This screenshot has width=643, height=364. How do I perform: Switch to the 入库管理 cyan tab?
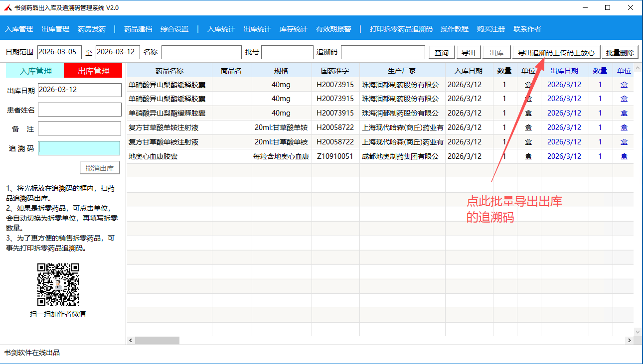coord(35,71)
